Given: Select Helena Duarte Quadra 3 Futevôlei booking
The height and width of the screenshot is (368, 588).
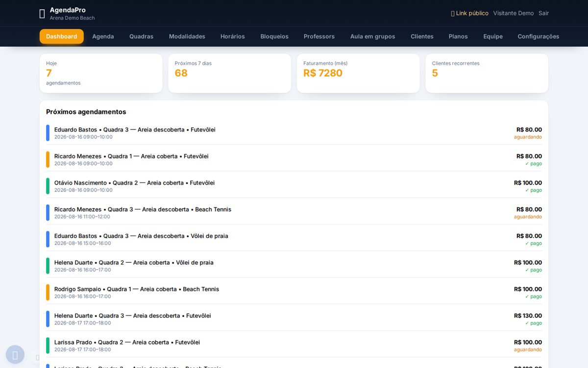Looking at the screenshot, I should 294,319.
